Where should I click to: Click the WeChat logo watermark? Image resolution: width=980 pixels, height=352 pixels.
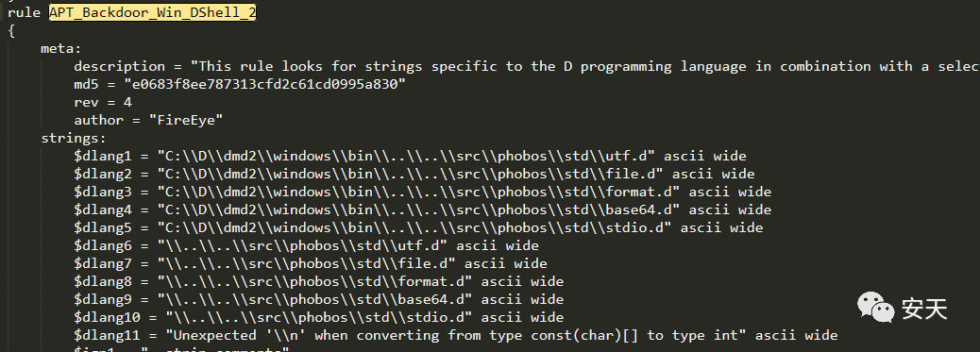pyautogui.click(x=875, y=308)
